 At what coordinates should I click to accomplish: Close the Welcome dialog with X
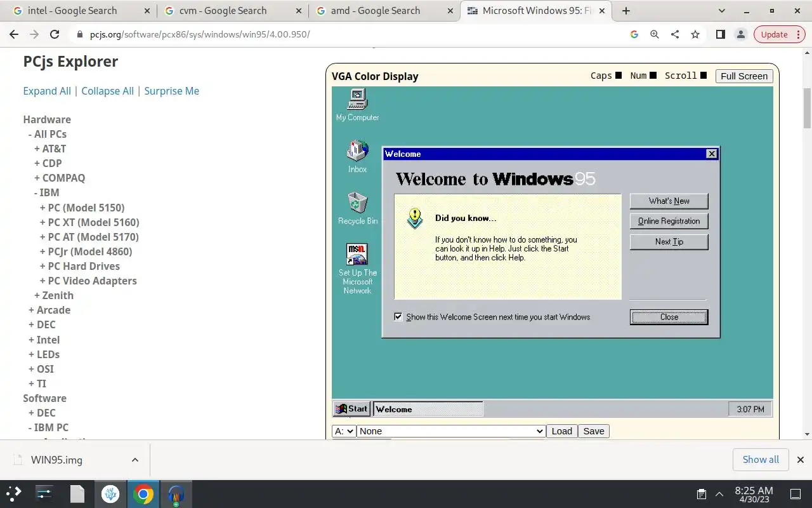(712, 154)
